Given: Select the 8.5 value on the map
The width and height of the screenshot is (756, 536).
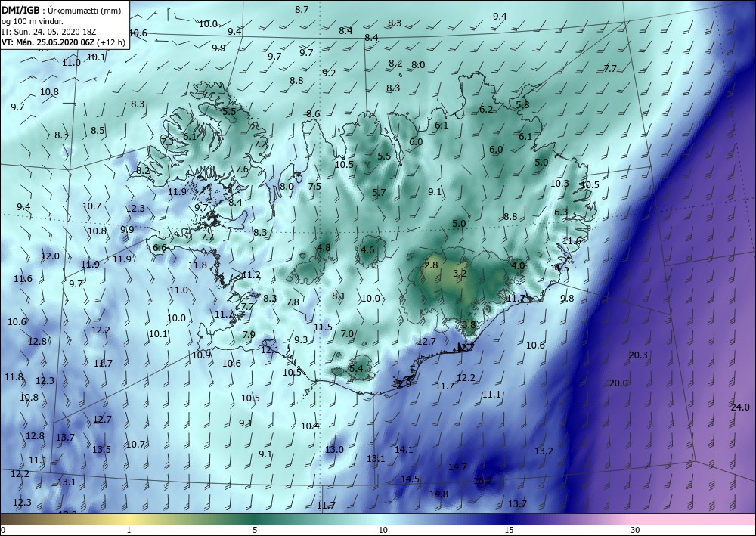Looking at the screenshot, I should 98,130.
